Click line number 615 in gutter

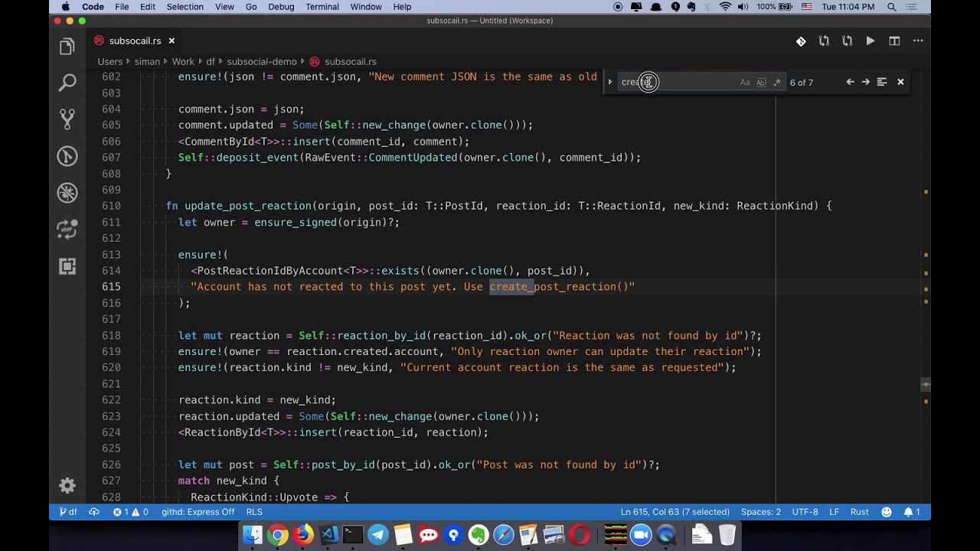111,286
